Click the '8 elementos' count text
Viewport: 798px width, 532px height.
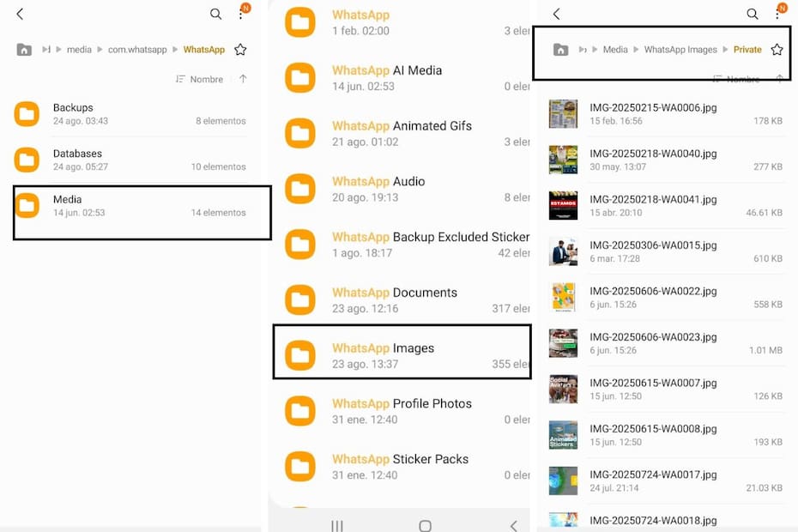point(221,121)
